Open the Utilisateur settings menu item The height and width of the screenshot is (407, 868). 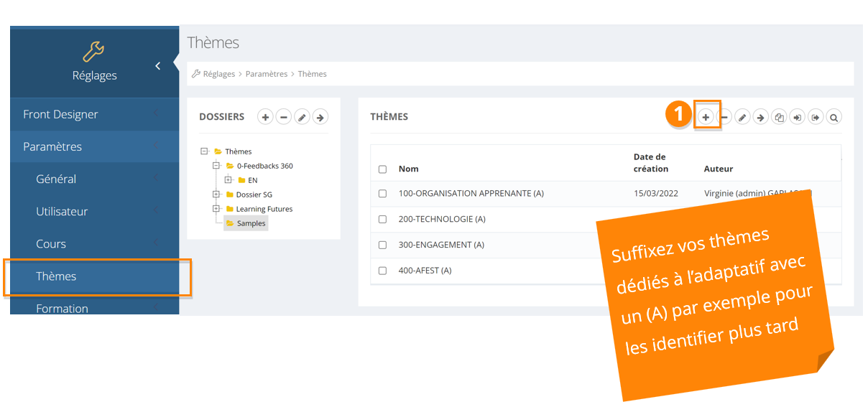[62, 212]
